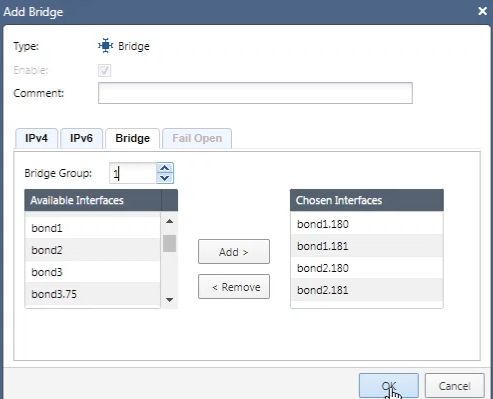Click the Available Interfaces column header
Viewport: 493px width, 399px height.
coord(93,200)
